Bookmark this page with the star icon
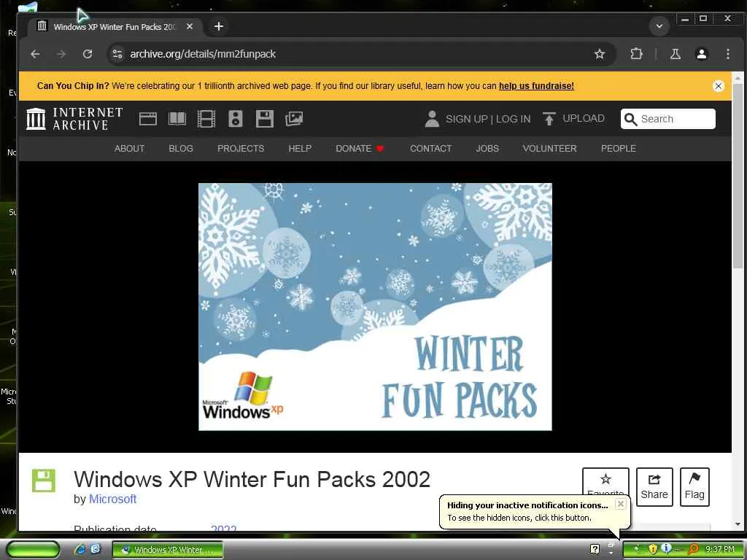 (x=600, y=54)
